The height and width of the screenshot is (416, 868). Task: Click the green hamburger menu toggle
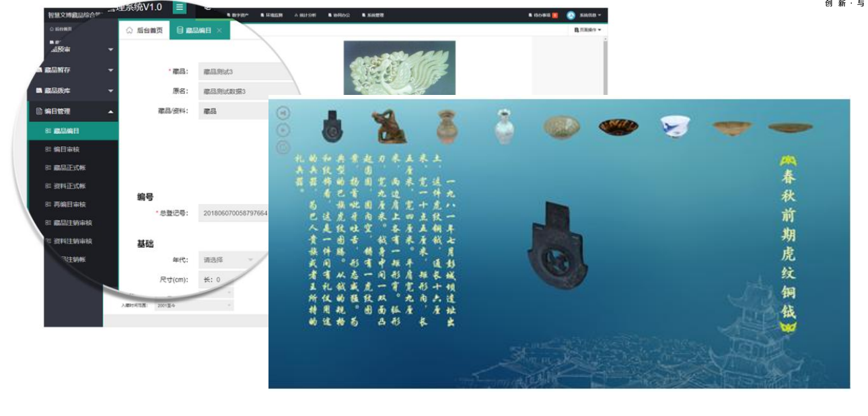point(180,7)
